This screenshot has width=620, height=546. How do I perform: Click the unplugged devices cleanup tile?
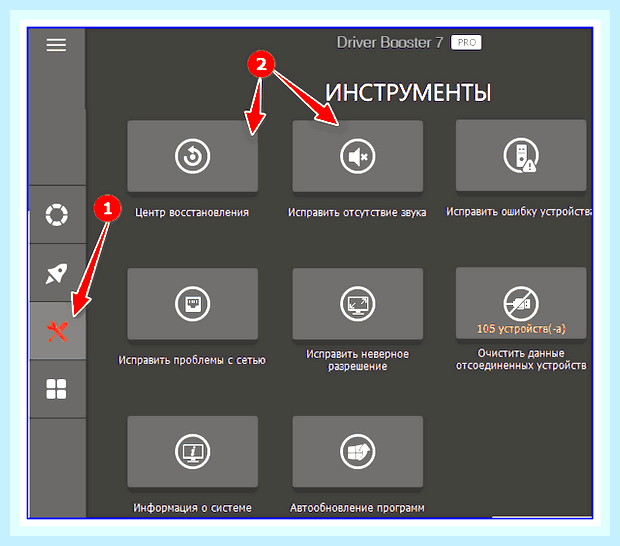pyautogui.click(x=521, y=303)
